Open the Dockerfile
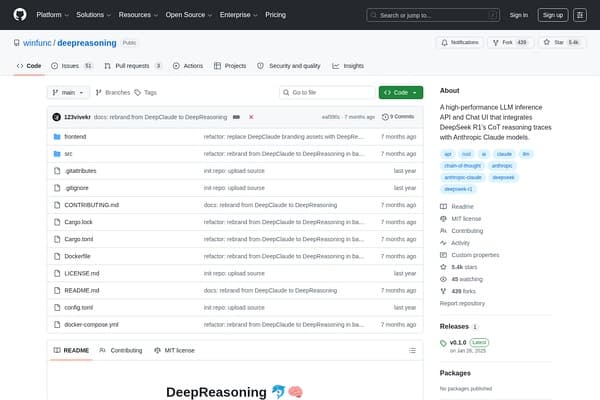Viewport: 600px width, 400px height. pos(77,256)
